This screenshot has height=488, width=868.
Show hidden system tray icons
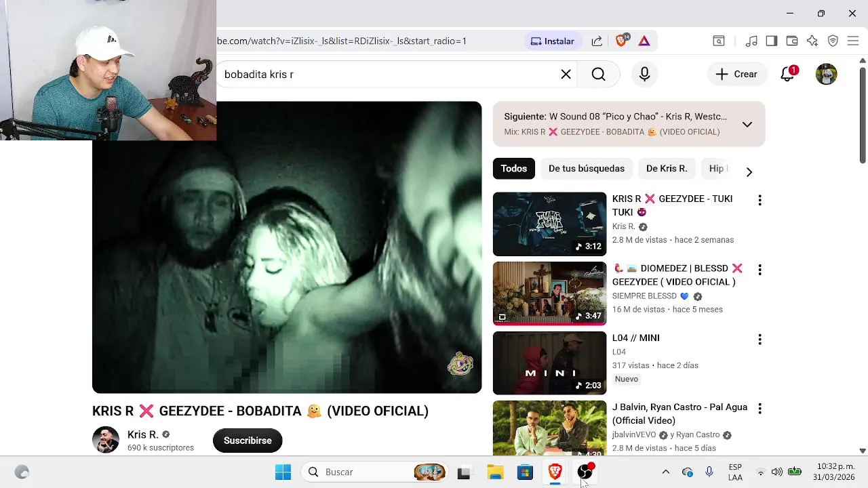[665, 472]
